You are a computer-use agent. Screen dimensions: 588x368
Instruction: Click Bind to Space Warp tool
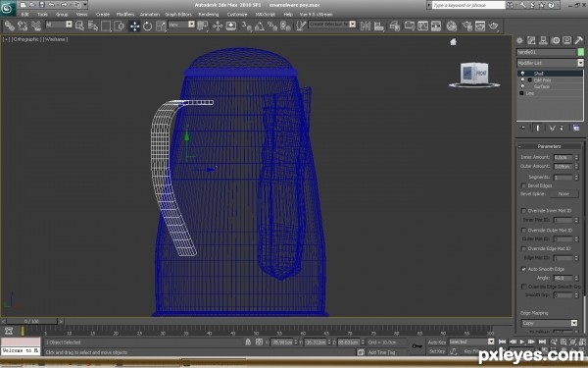point(36,26)
